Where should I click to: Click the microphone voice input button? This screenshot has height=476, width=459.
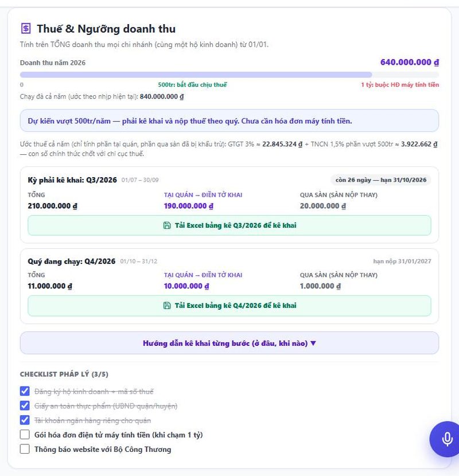446,439
